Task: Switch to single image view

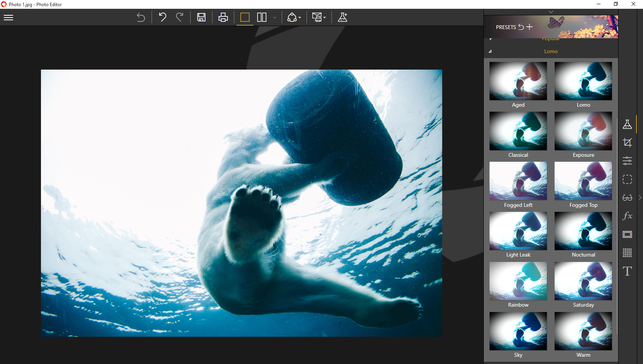Action: pyautogui.click(x=245, y=18)
